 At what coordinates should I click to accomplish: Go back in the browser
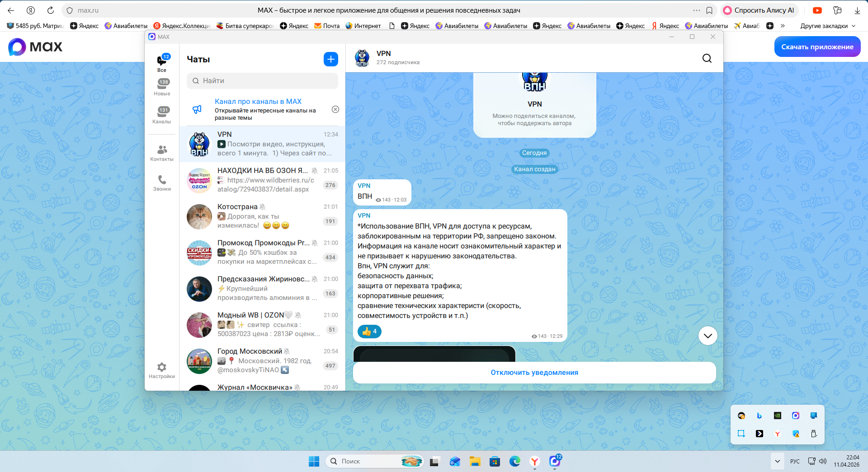pos(11,10)
